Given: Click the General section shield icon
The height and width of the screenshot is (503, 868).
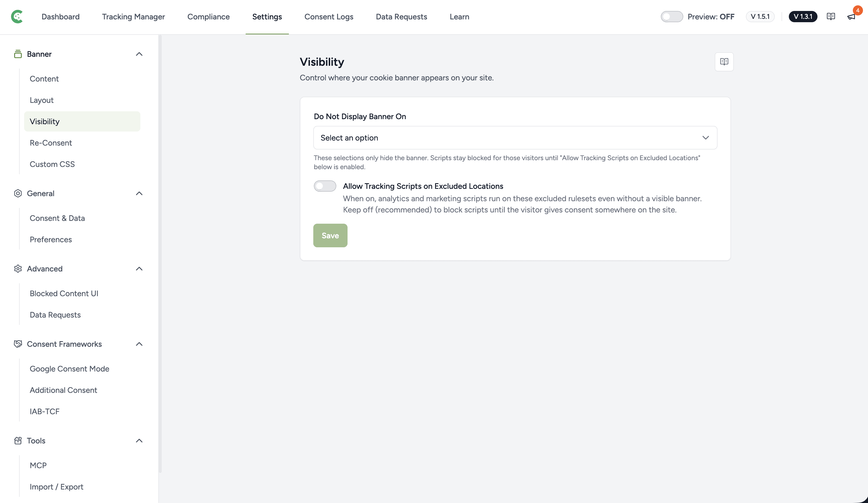Looking at the screenshot, I should coord(18,193).
